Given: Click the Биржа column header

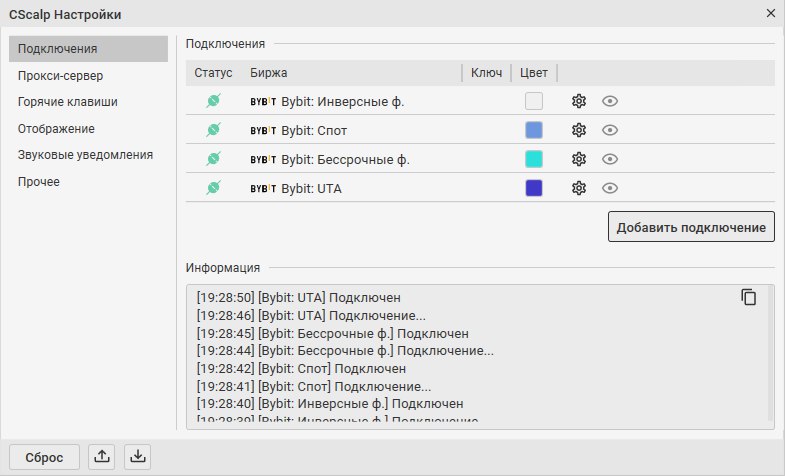Looking at the screenshot, I should pos(269,73).
